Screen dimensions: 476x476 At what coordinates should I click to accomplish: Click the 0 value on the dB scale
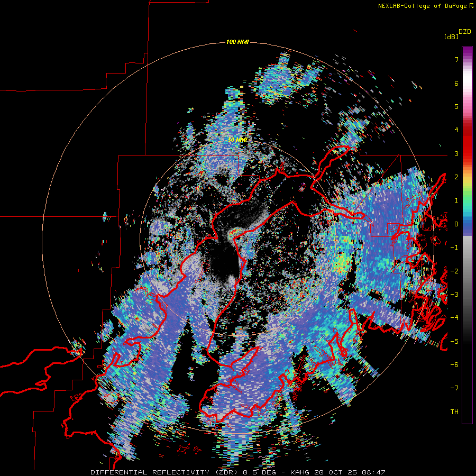click(456, 224)
